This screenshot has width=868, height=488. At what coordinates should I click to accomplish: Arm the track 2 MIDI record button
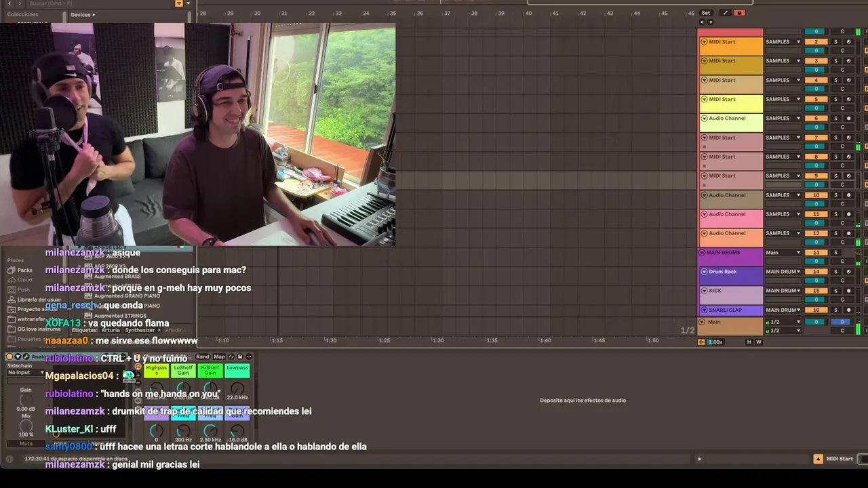848,42
